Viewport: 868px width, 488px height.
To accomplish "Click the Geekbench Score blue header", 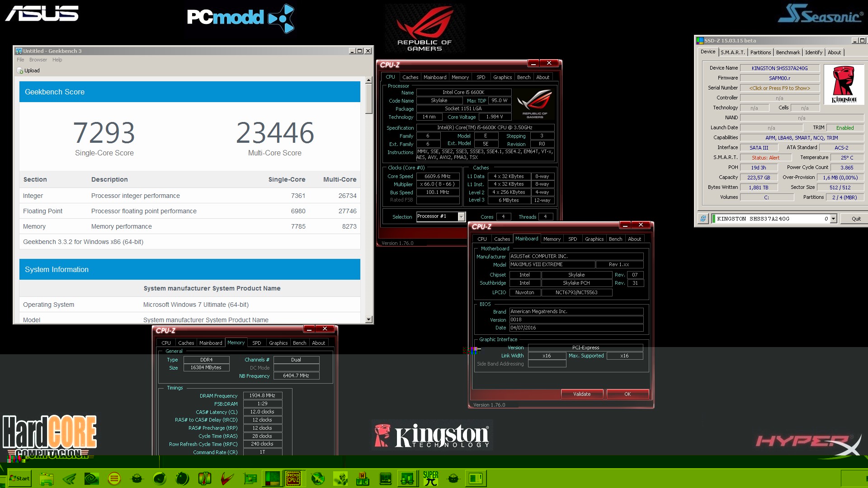I will (190, 92).
